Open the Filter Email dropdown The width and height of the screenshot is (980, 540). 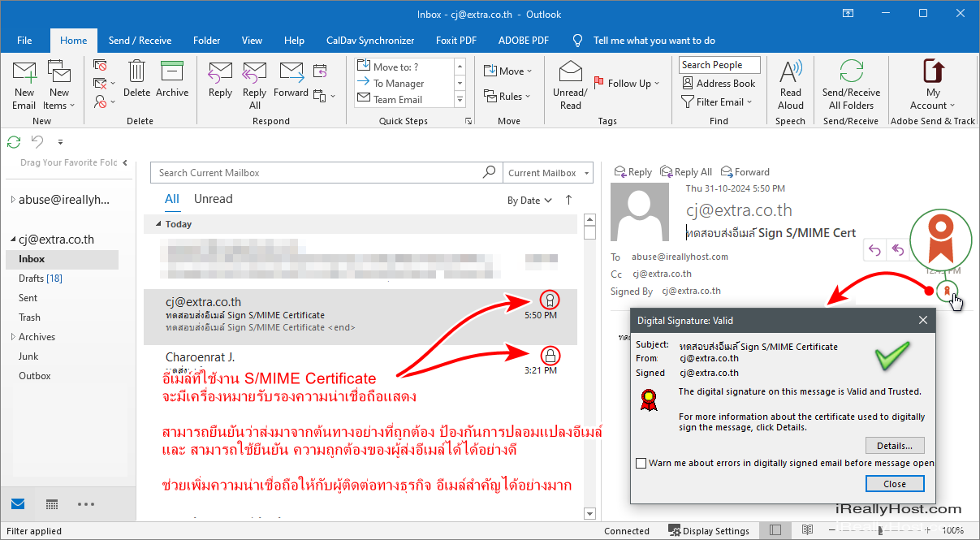[719, 102]
